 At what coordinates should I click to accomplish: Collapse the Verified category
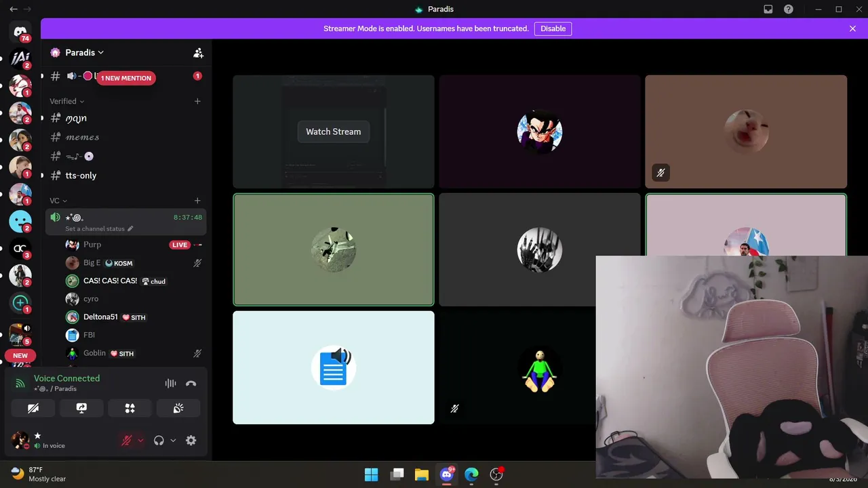[66, 101]
